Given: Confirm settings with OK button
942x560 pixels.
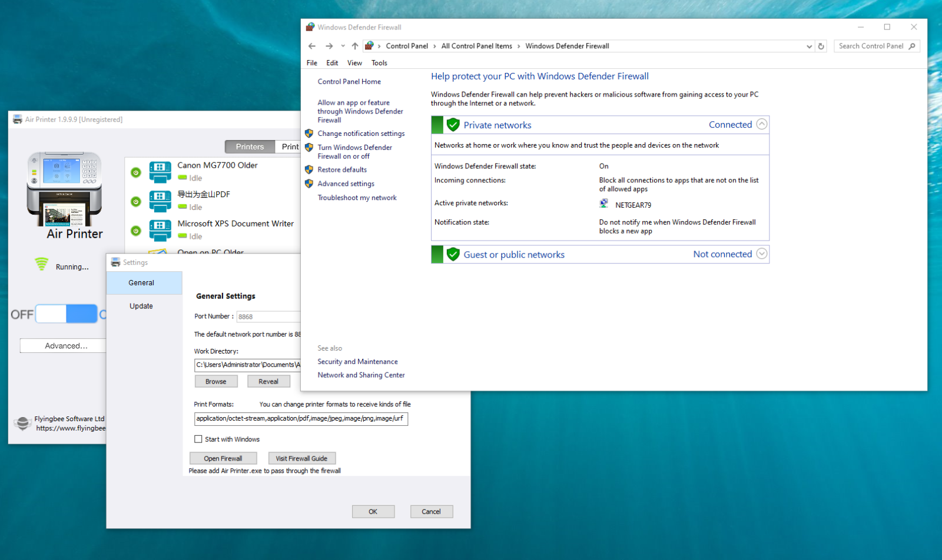Looking at the screenshot, I should [373, 512].
